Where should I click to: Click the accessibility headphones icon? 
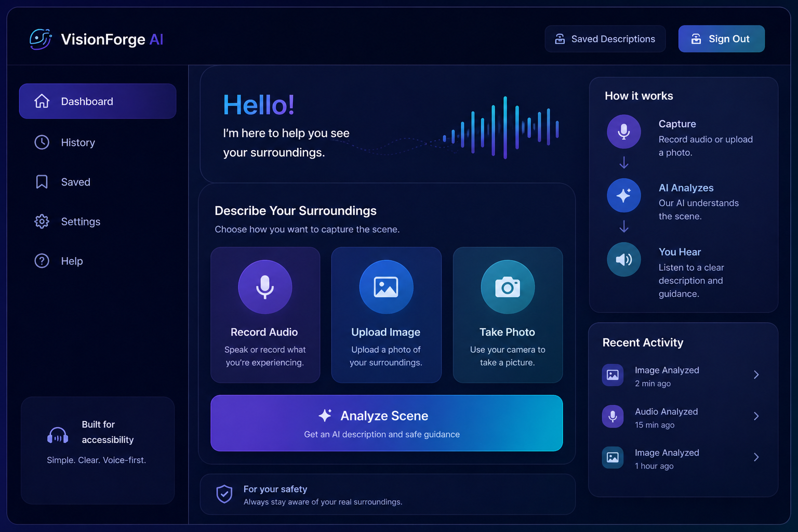tap(57, 435)
